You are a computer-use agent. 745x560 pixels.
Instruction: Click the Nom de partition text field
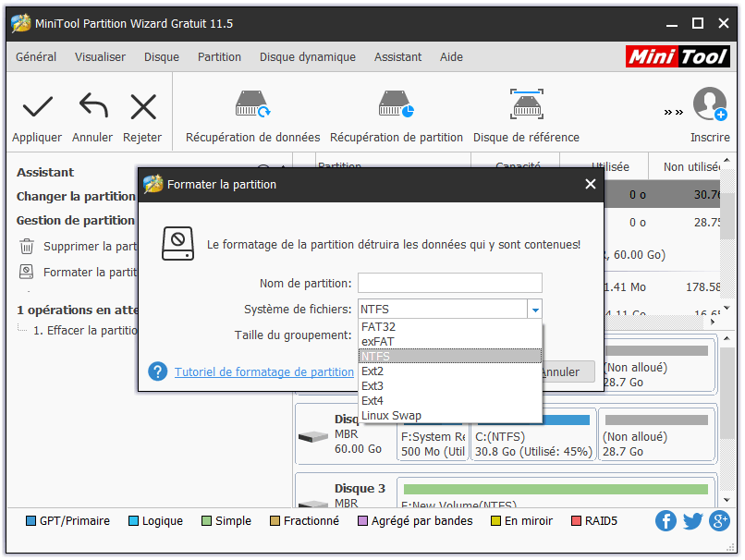click(x=449, y=283)
